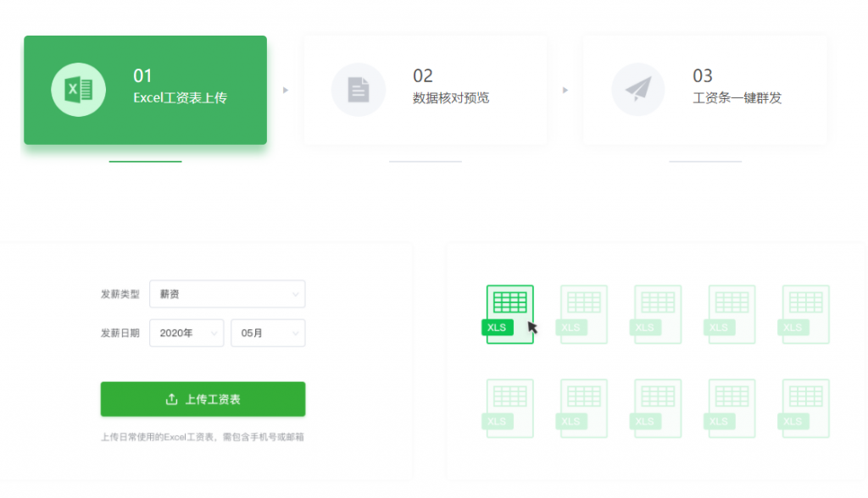Click the top-right faded XLS file icon

click(x=804, y=313)
